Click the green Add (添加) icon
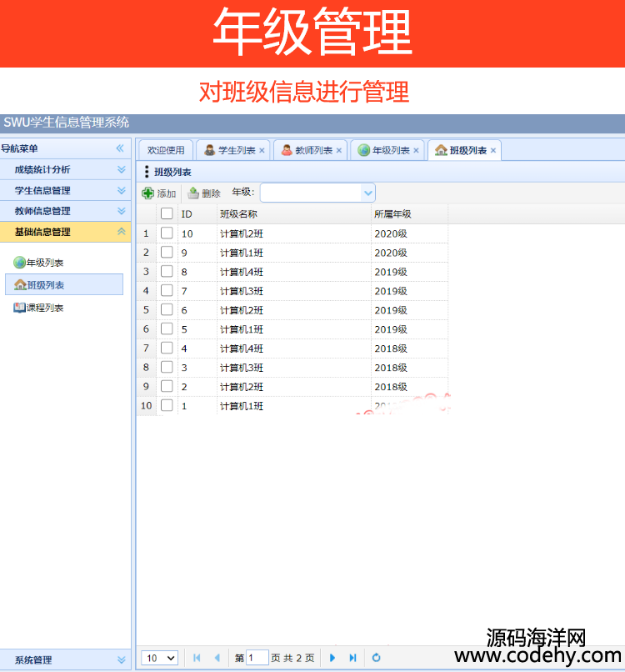Viewport: 625px width, 672px height. [x=148, y=193]
